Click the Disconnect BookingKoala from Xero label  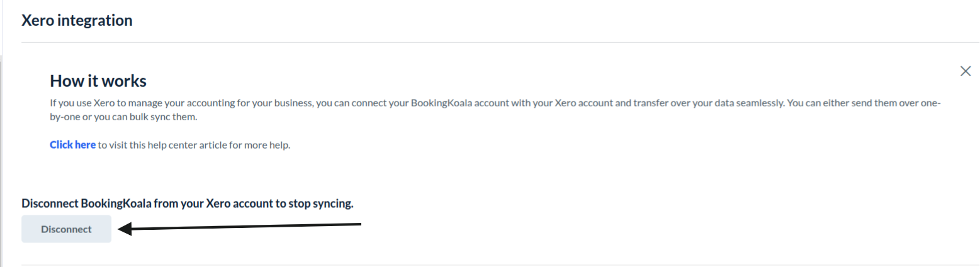(x=187, y=203)
